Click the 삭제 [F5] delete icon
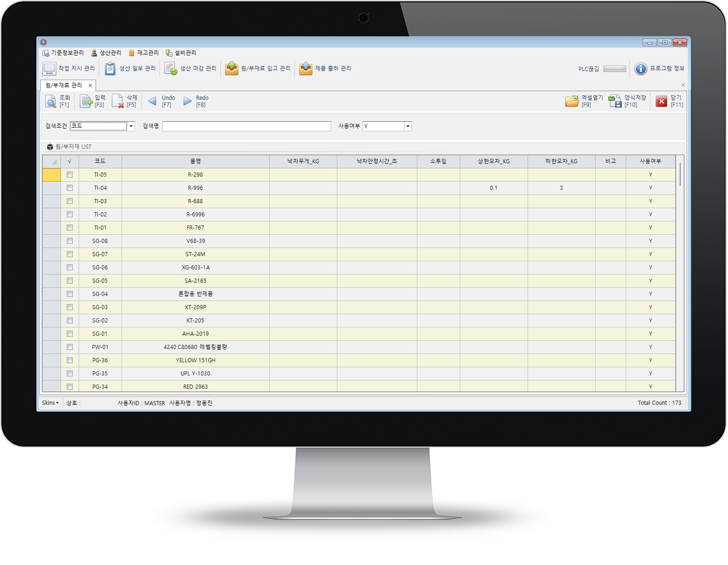Viewport: 728px width, 565px height. click(x=118, y=101)
